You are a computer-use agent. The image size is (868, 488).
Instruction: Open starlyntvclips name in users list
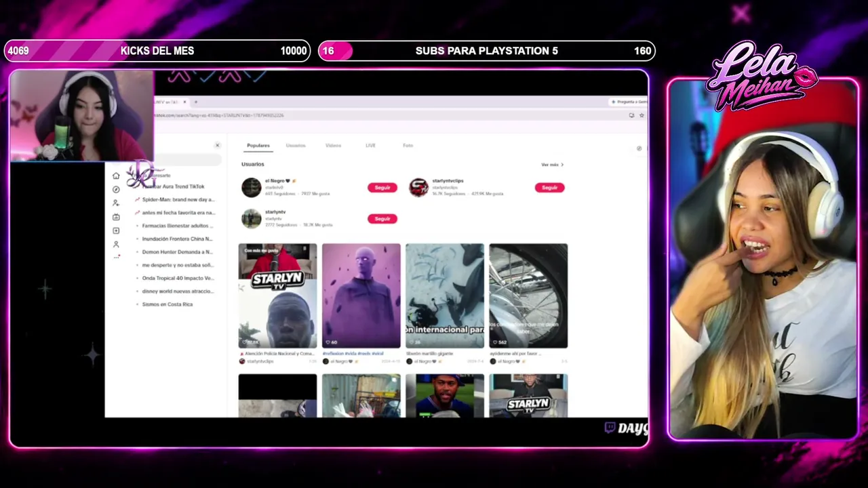click(x=448, y=181)
